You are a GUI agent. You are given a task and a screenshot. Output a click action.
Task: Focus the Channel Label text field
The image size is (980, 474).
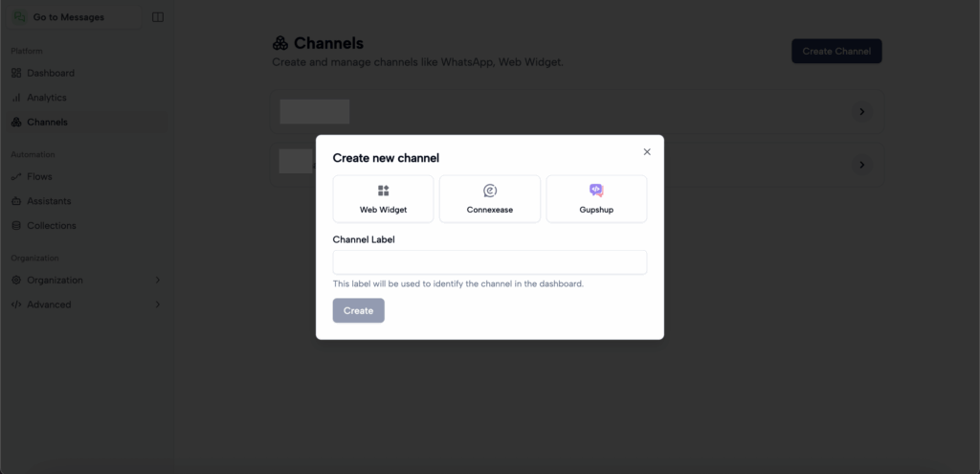[x=490, y=262]
